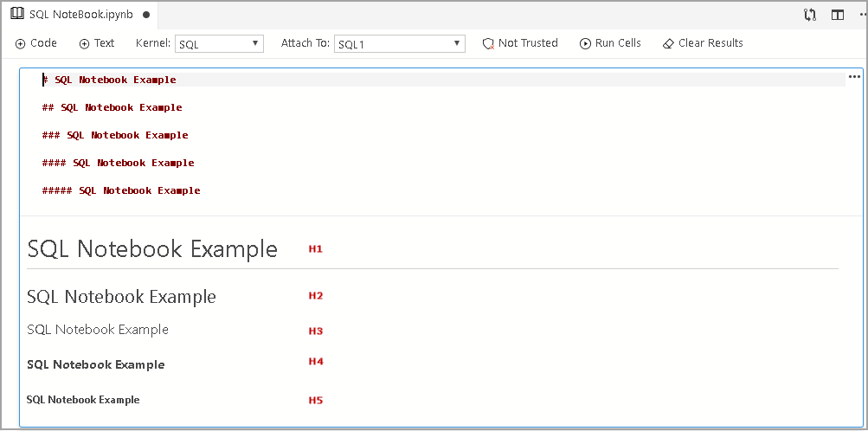Add a new Code cell

pyautogui.click(x=36, y=43)
